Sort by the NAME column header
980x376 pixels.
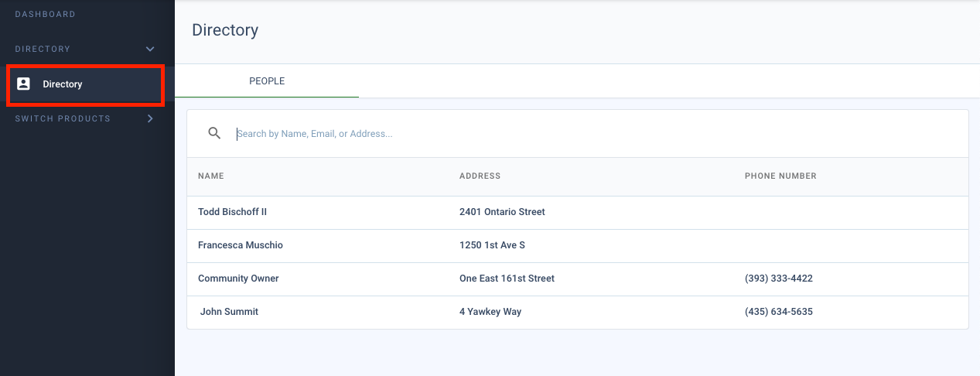click(x=211, y=176)
